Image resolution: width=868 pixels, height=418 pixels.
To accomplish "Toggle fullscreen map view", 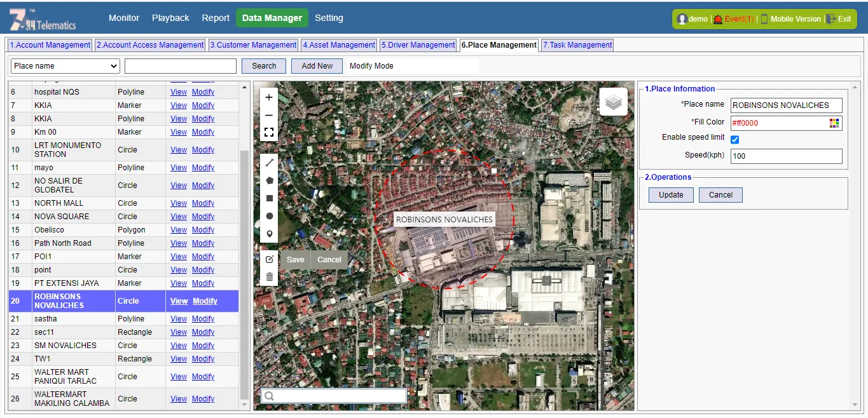I will (269, 132).
